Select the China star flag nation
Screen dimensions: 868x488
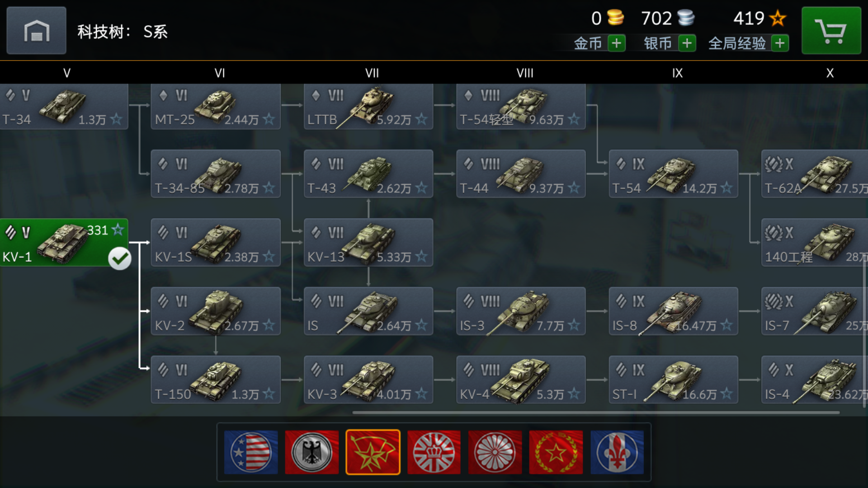(x=556, y=452)
